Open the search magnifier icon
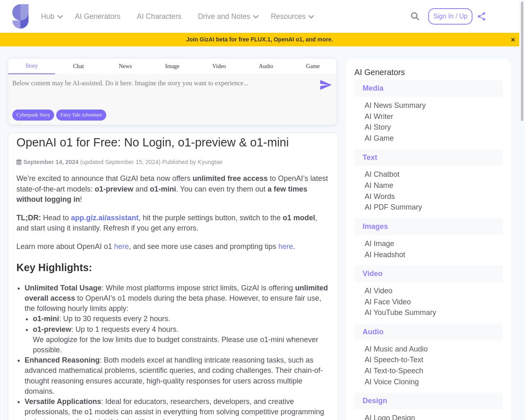Viewport: 525px width, 420px height. click(415, 16)
